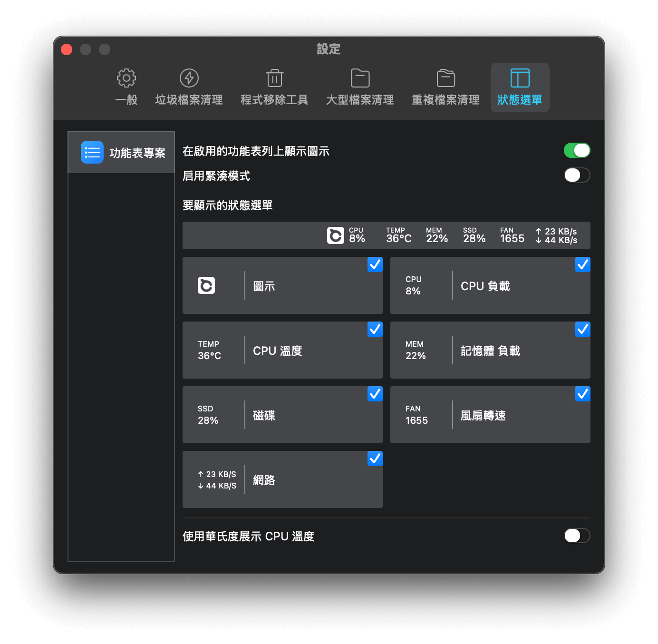Click the 網路 card label
The image size is (658, 644).
coord(264,480)
